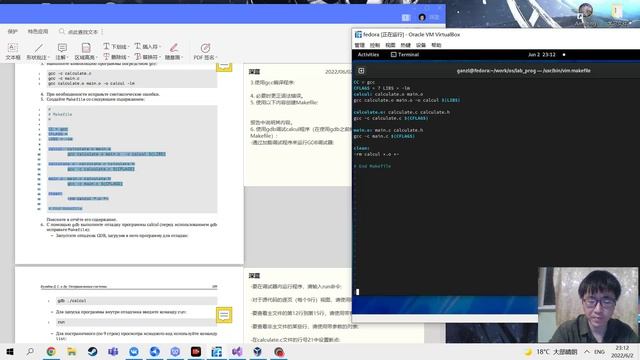Expand the pencil tool dropdown arrow

click(x=182, y=58)
